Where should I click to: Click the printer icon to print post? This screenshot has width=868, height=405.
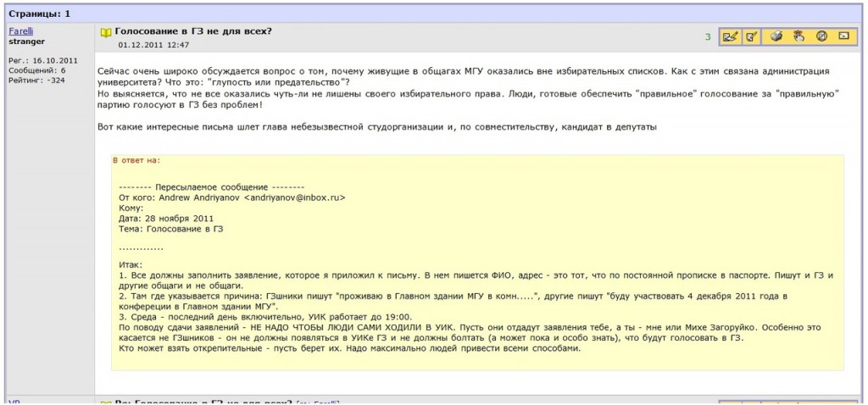tap(778, 37)
